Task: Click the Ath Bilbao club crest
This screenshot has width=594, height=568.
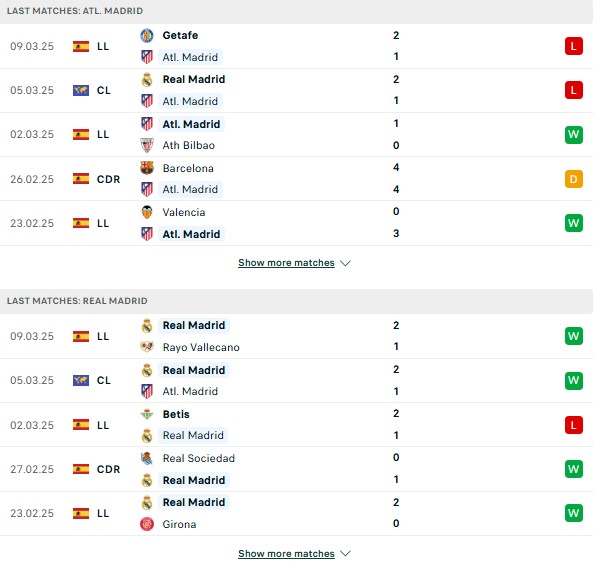Action: pyautogui.click(x=147, y=146)
